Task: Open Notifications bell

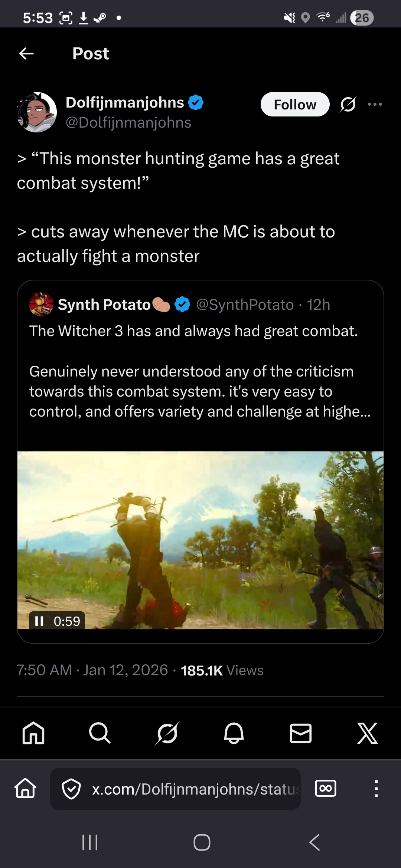Action: [234, 733]
